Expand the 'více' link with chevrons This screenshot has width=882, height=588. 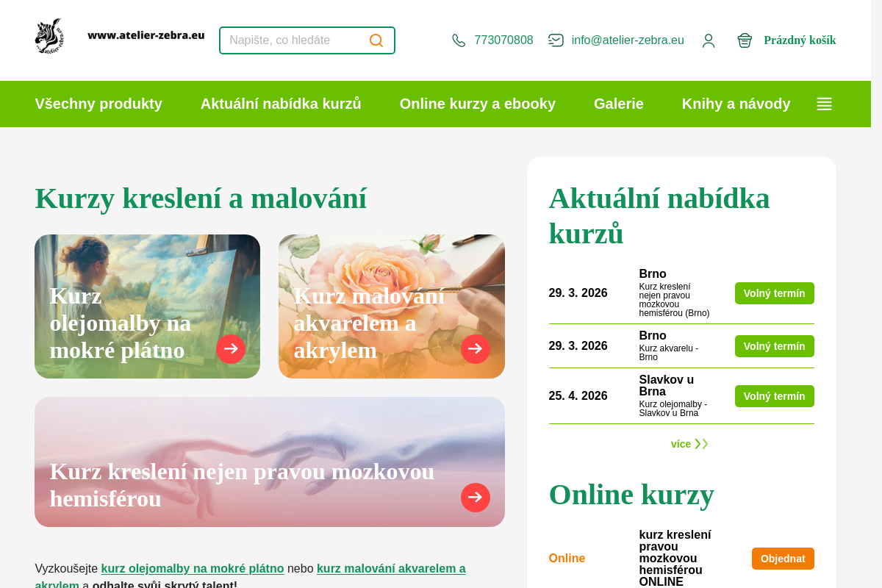(689, 444)
